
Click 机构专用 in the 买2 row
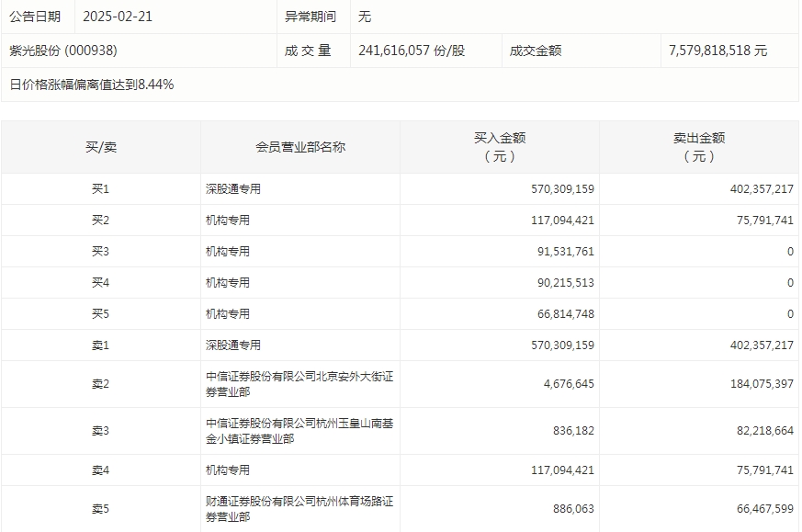tap(228, 220)
